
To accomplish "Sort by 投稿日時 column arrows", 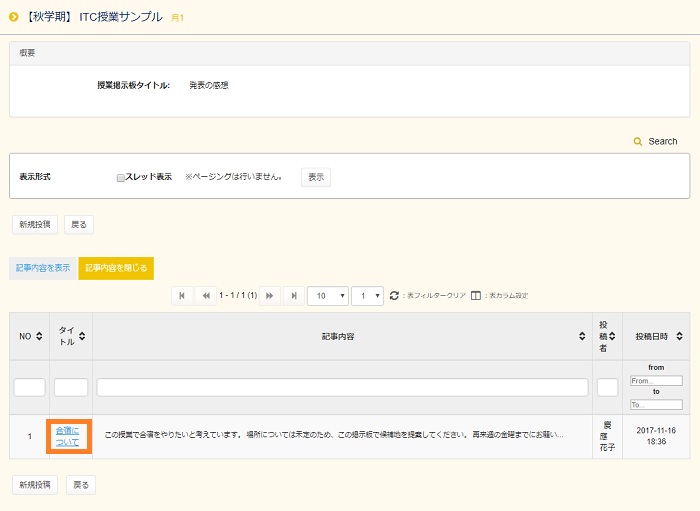I will [x=679, y=336].
